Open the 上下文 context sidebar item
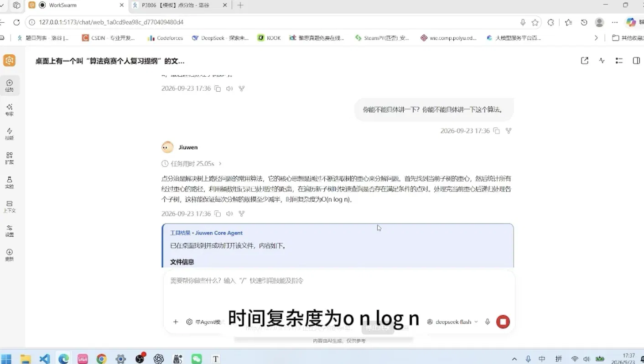The height and width of the screenshot is (364, 644). (x=10, y=207)
